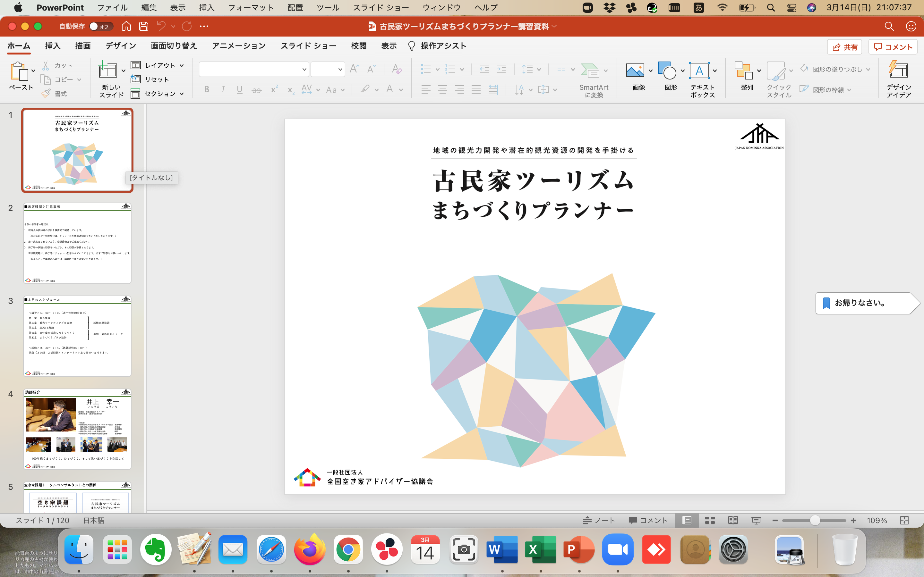Toggle 自動保存 autosave switch

click(x=101, y=26)
